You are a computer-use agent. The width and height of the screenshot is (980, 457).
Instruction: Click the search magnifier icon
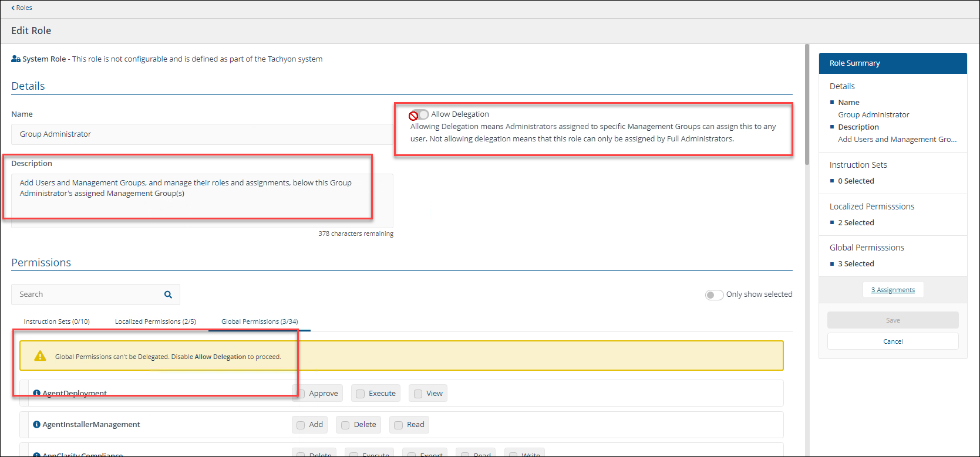point(168,294)
